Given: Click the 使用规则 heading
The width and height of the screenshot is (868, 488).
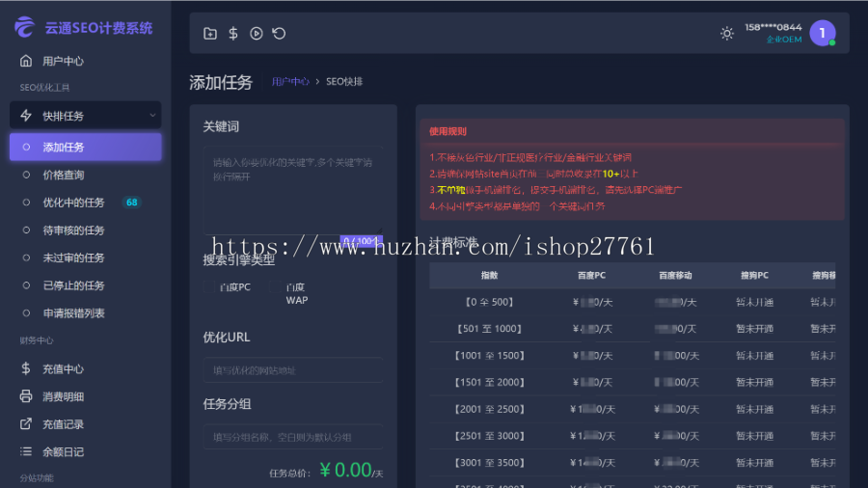Looking at the screenshot, I should 448,131.
